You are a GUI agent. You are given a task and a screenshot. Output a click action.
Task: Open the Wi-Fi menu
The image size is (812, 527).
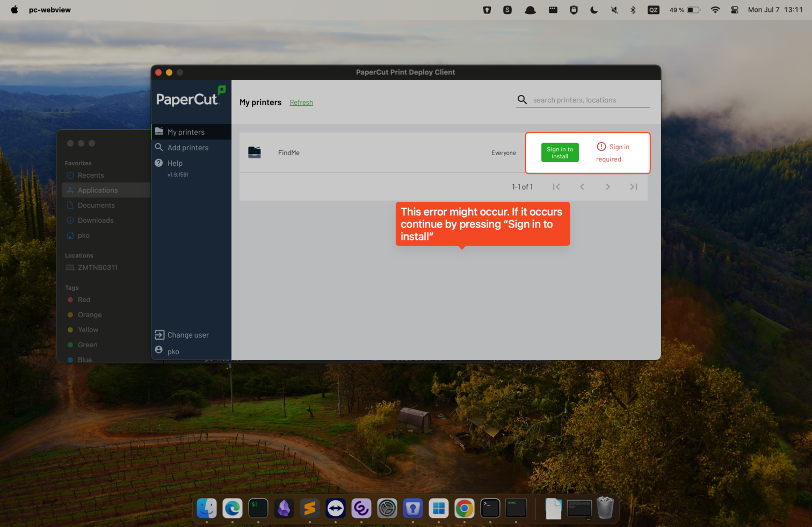[715, 10]
